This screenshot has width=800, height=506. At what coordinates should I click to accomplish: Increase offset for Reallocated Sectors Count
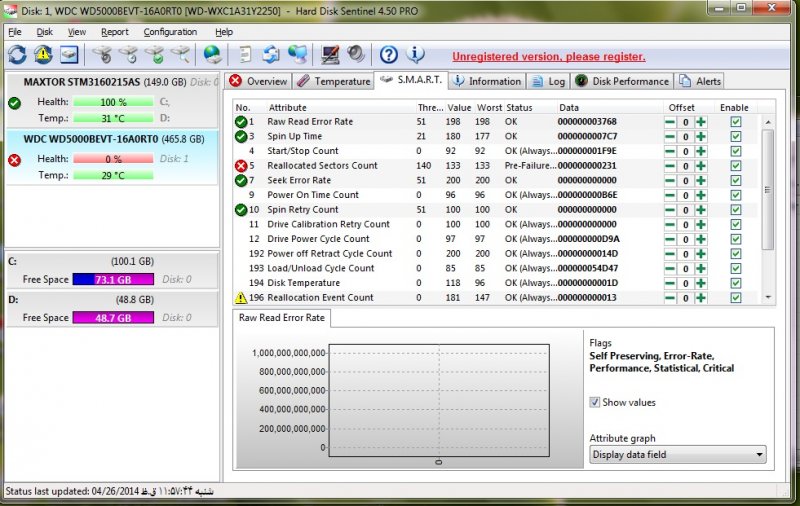click(701, 166)
